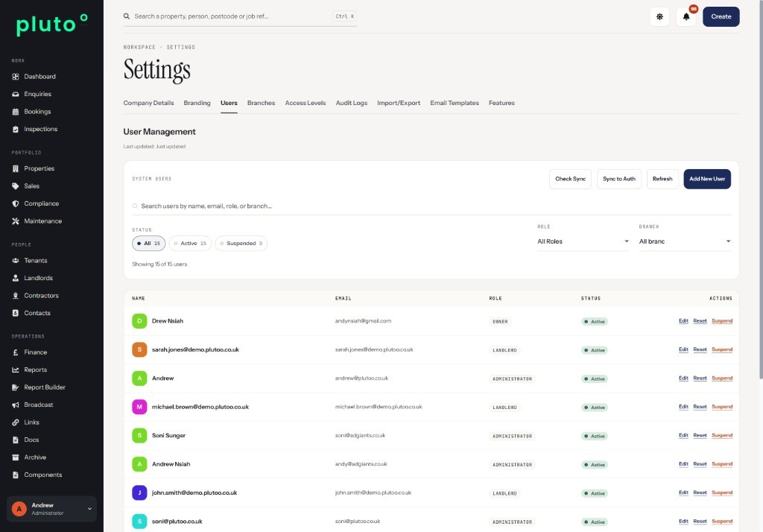Screen dimensions: 763x532
Task: Click the Check Sync button
Action: click(x=570, y=179)
